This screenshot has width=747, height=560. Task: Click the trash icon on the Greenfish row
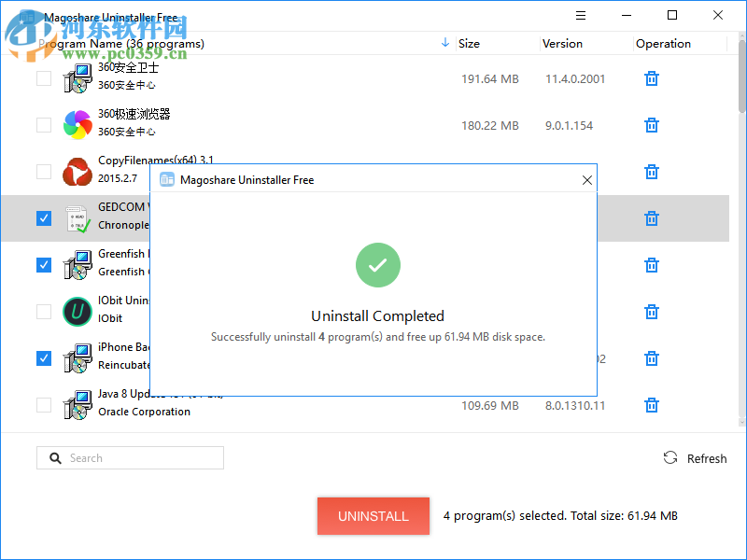(x=651, y=265)
